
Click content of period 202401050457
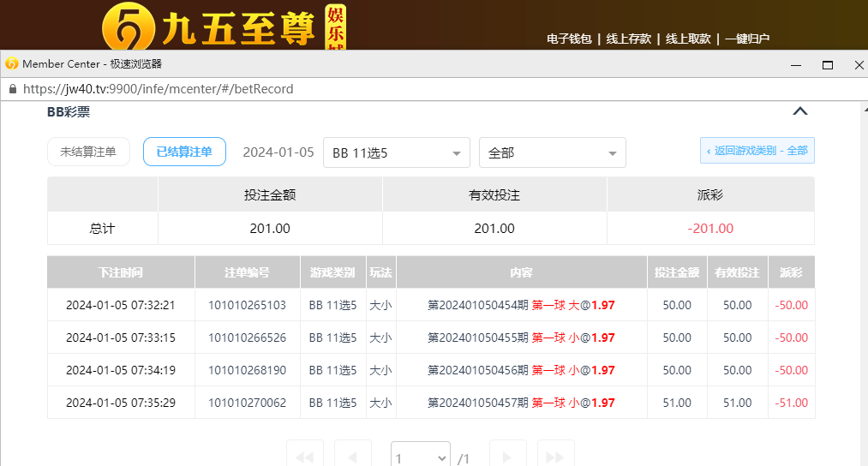point(521,403)
